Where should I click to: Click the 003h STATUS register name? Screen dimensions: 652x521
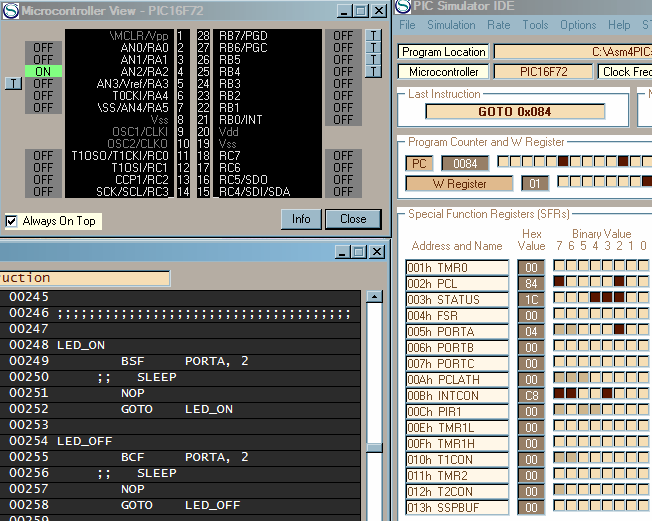point(457,299)
